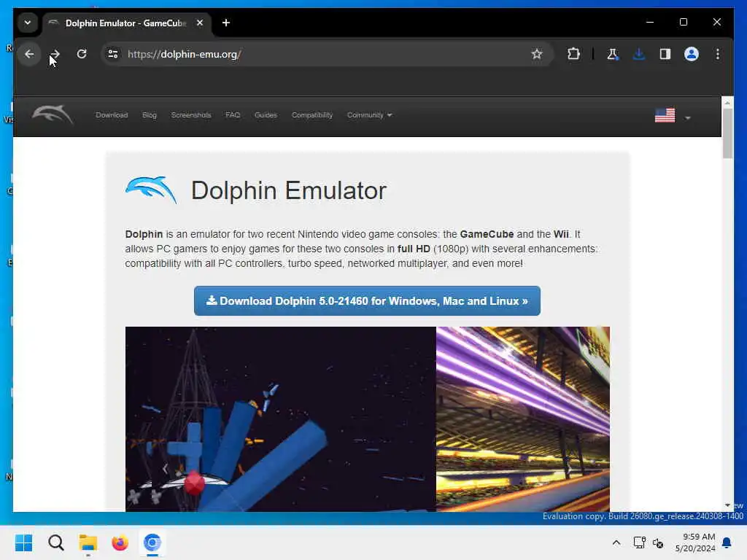Viewport: 747px width, 560px height.
Task: Expand the Community dropdown menu
Action: coord(369,115)
